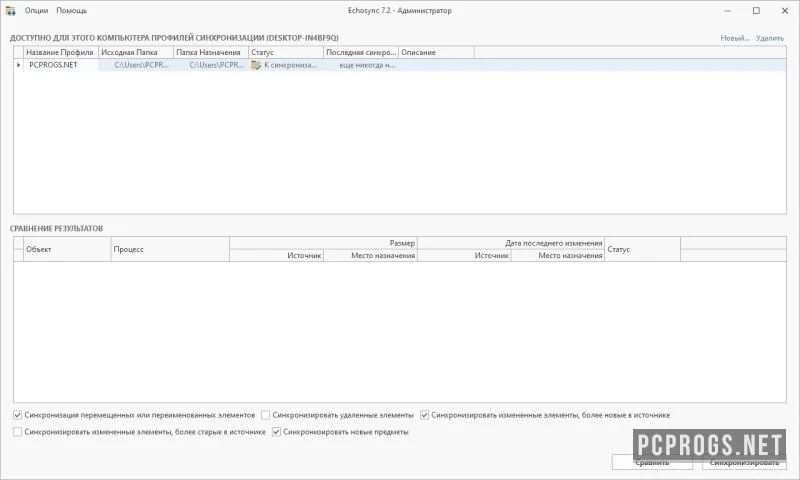
Task: Click the Статус column header in results table
Action: click(642, 249)
